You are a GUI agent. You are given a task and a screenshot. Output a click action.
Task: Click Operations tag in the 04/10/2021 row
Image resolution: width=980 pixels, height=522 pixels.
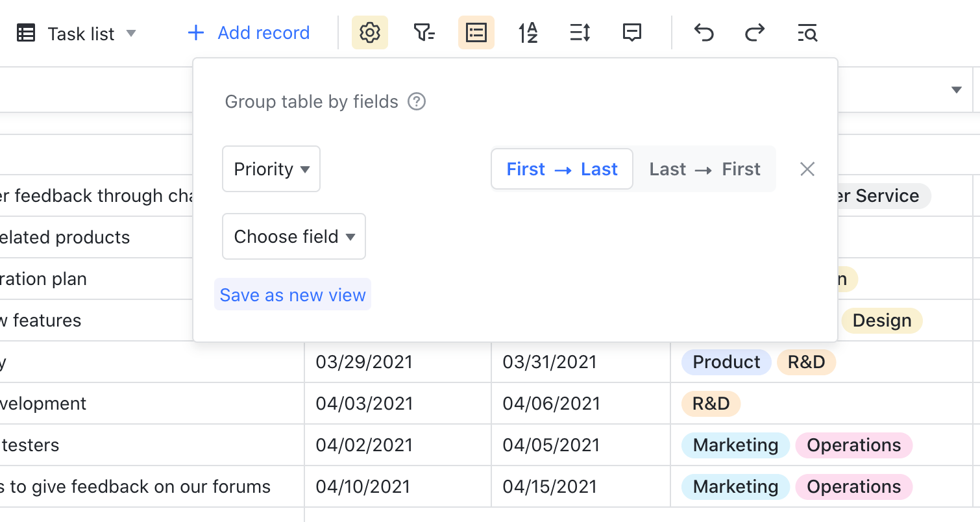[854, 487]
